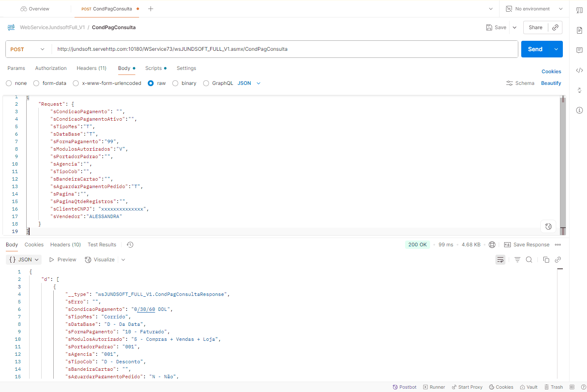587x392 pixels.
Task: Select the none body option
Action: tap(9, 83)
